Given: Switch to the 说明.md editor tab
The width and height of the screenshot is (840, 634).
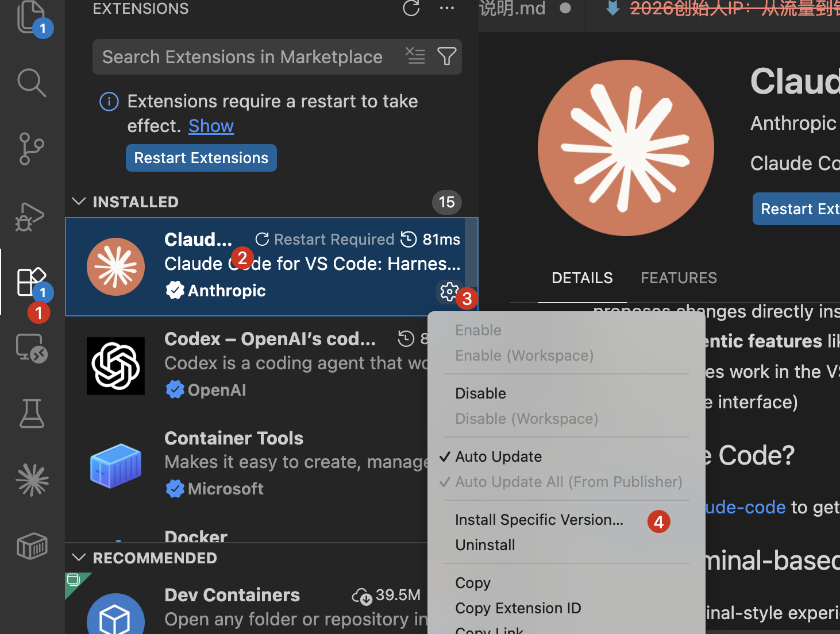Looking at the screenshot, I should point(512,8).
